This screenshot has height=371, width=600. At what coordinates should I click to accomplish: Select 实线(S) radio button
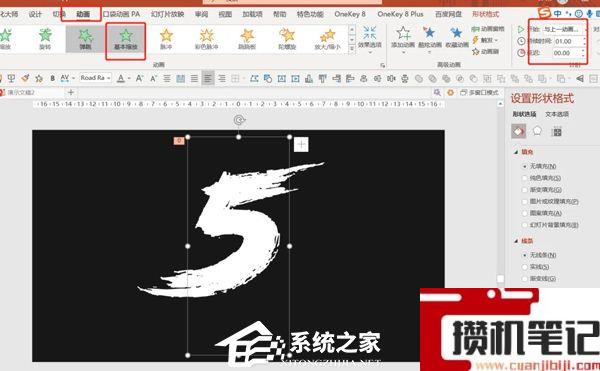[x=525, y=267]
